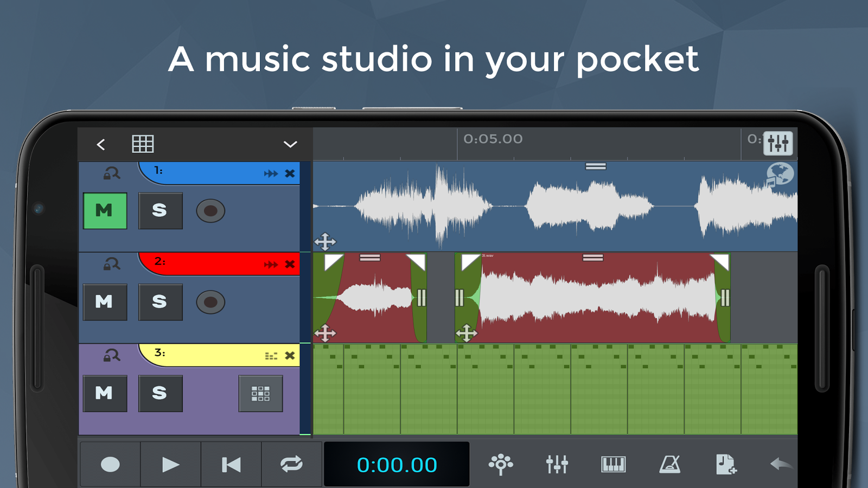This screenshot has width=868, height=488.
Task: Mute track 2 with M button
Action: tap(105, 302)
